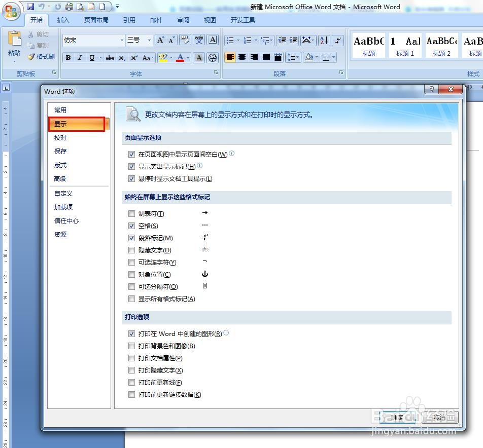Enable print hidden text (打印隐藏文字)
This screenshot has height=448, width=483.
(x=131, y=370)
